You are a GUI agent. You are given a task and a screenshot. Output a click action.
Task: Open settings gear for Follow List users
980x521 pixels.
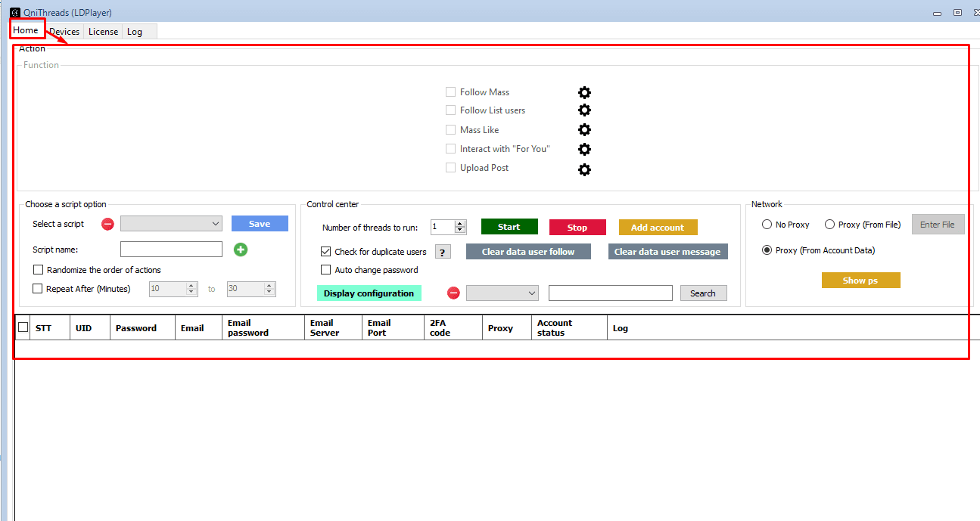pyautogui.click(x=584, y=110)
